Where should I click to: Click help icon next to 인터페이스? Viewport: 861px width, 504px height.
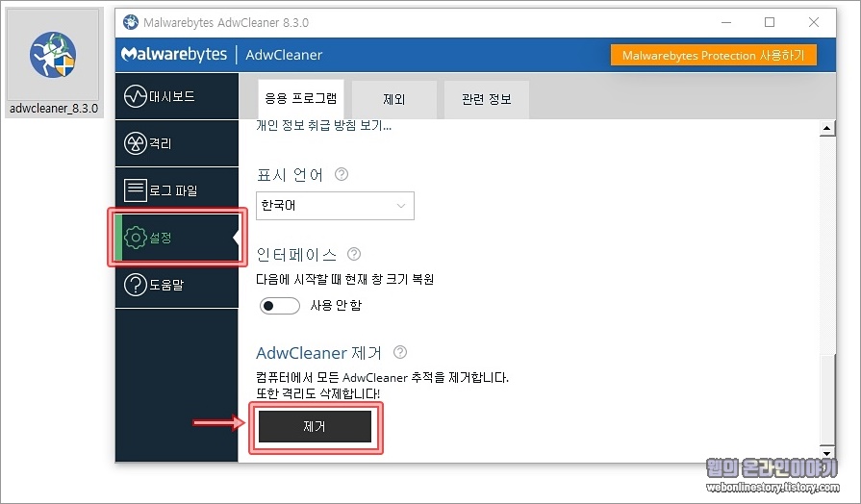pos(354,254)
